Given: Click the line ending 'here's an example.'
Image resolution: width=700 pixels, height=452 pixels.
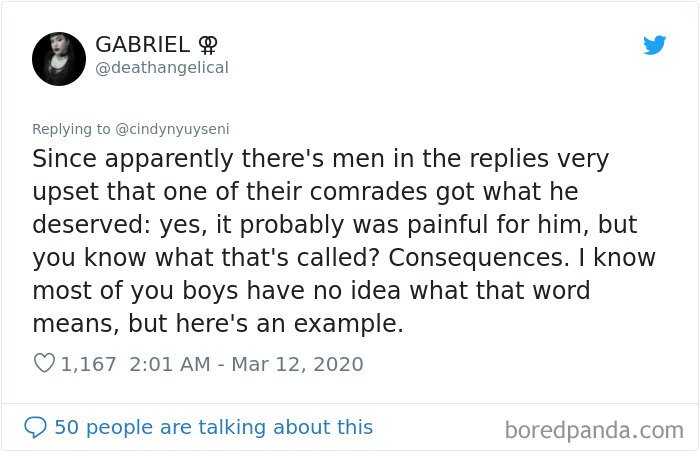Looking at the screenshot, I should [218, 323].
